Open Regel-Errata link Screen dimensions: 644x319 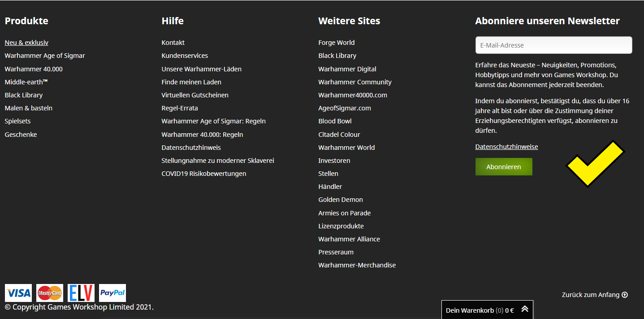click(180, 108)
